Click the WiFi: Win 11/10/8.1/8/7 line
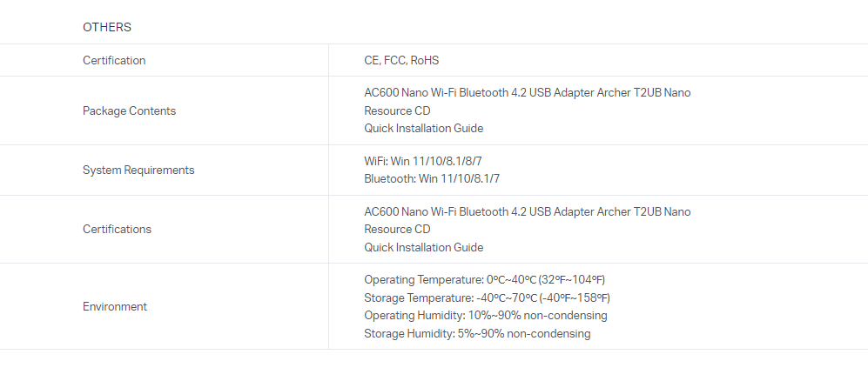Screen dimensions: 868x381 pos(423,161)
